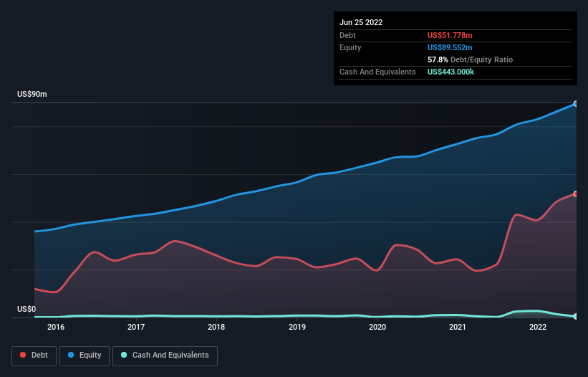Select the 2019 x-axis year label

click(x=297, y=328)
